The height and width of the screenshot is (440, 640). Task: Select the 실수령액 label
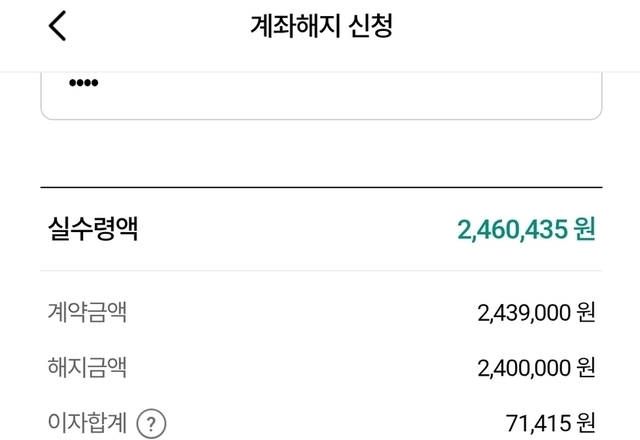[x=93, y=229]
